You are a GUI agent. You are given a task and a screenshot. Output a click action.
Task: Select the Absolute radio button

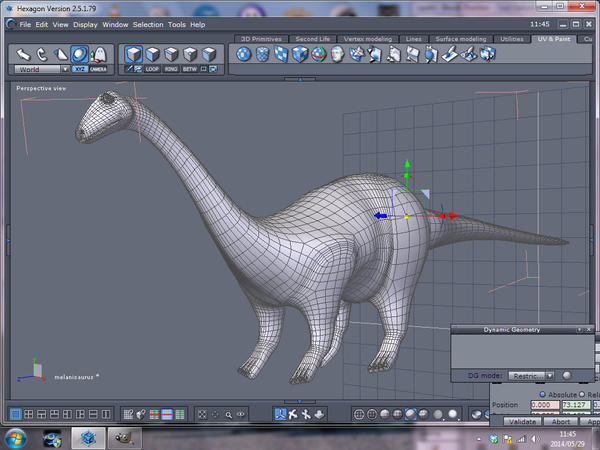pos(542,394)
